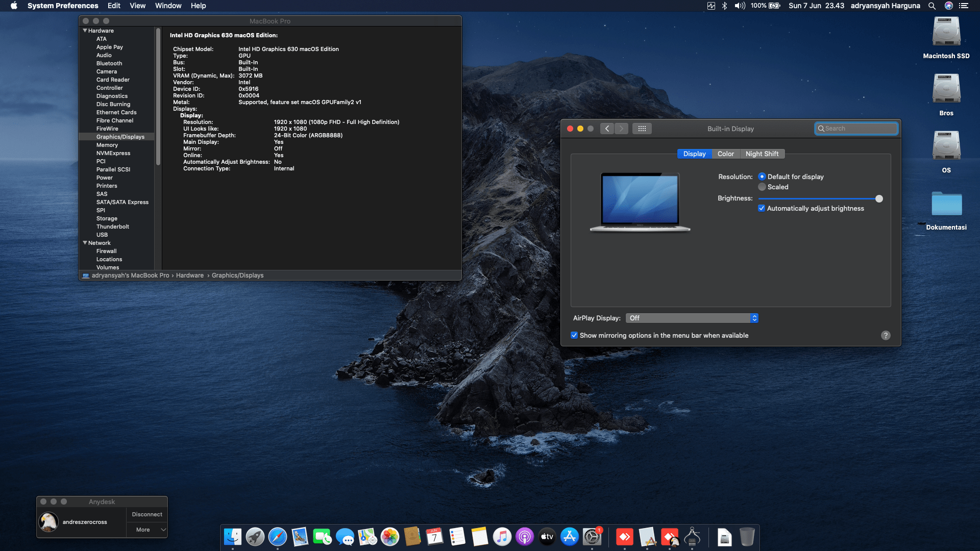Uncheck Show mirroring options in menu bar

574,335
